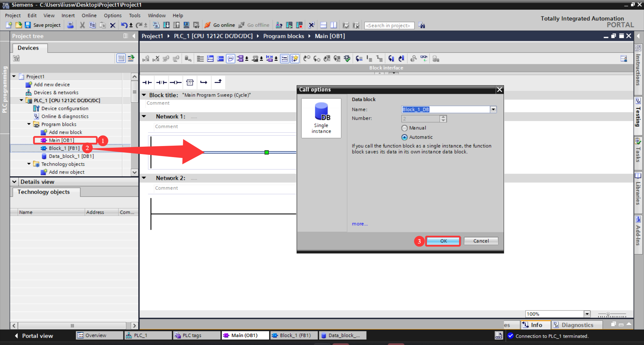Open the data block Name dropdown
The width and height of the screenshot is (644, 345).
493,110
